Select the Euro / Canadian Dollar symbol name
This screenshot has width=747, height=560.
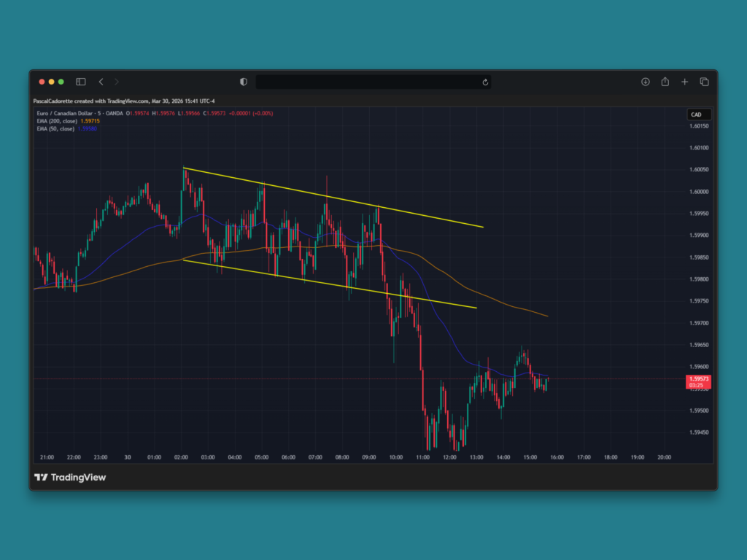tap(64, 114)
